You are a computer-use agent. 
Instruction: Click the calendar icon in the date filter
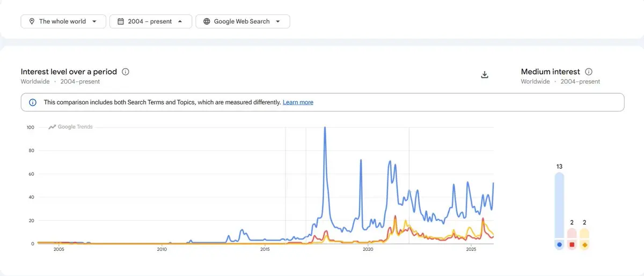pos(121,21)
